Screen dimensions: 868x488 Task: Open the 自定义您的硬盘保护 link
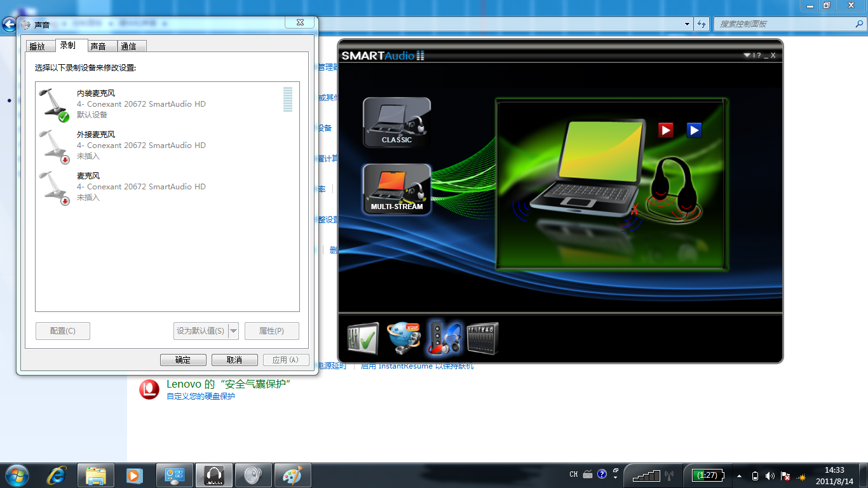(201, 396)
